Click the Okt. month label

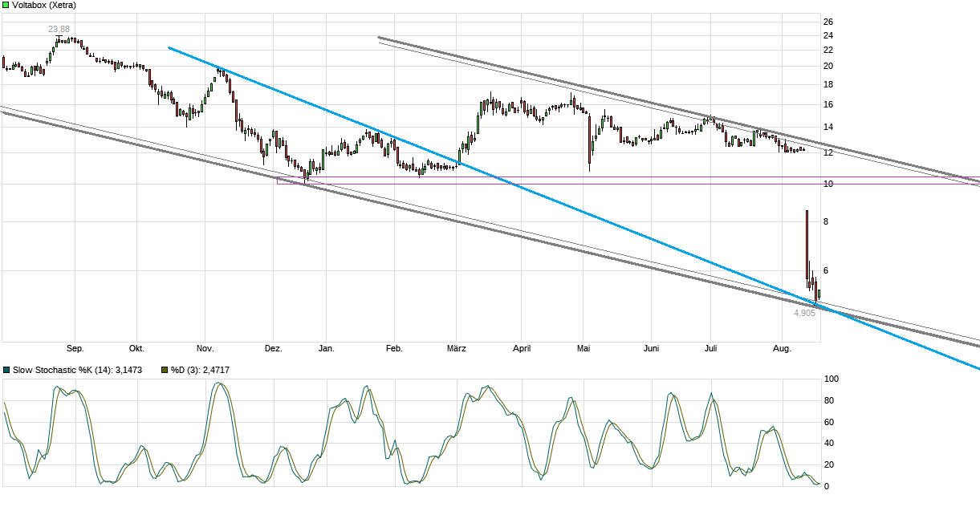pos(136,348)
